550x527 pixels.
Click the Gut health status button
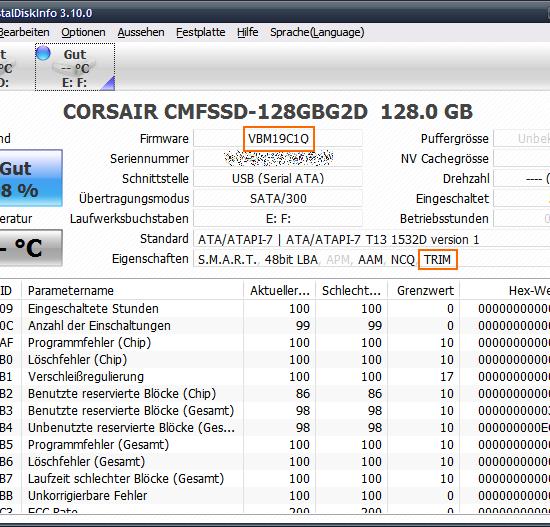(31, 178)
